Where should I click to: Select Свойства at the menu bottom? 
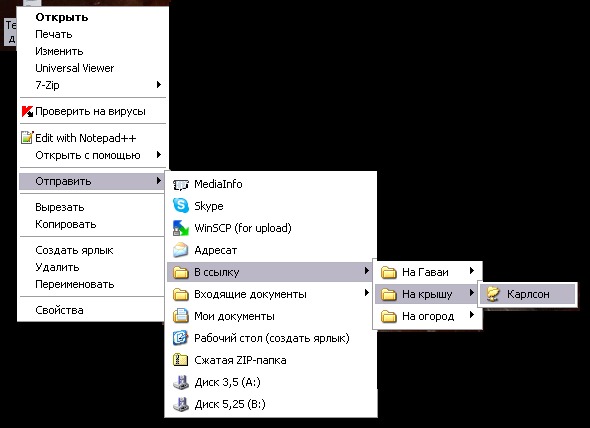tap(59, 310)
